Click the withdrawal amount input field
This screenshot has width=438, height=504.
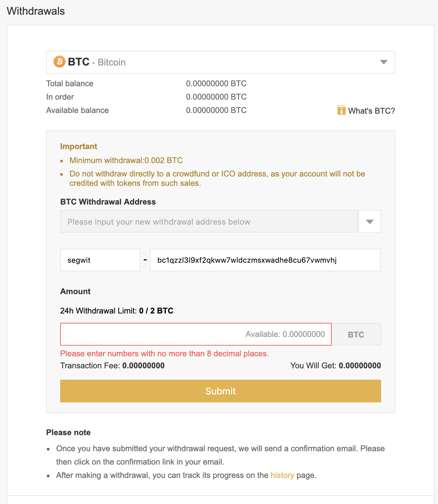196,334
